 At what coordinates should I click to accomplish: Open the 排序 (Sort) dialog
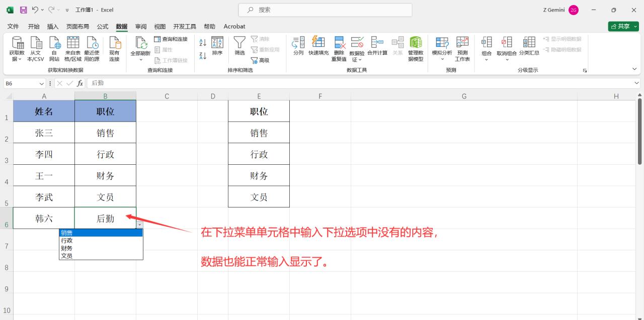pyautogui.click(x=217, y=46)
